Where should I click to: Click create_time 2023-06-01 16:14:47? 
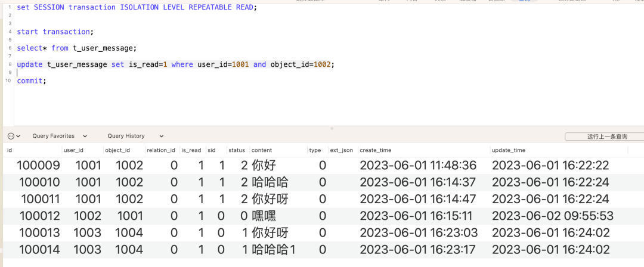[x=417, y=199]
